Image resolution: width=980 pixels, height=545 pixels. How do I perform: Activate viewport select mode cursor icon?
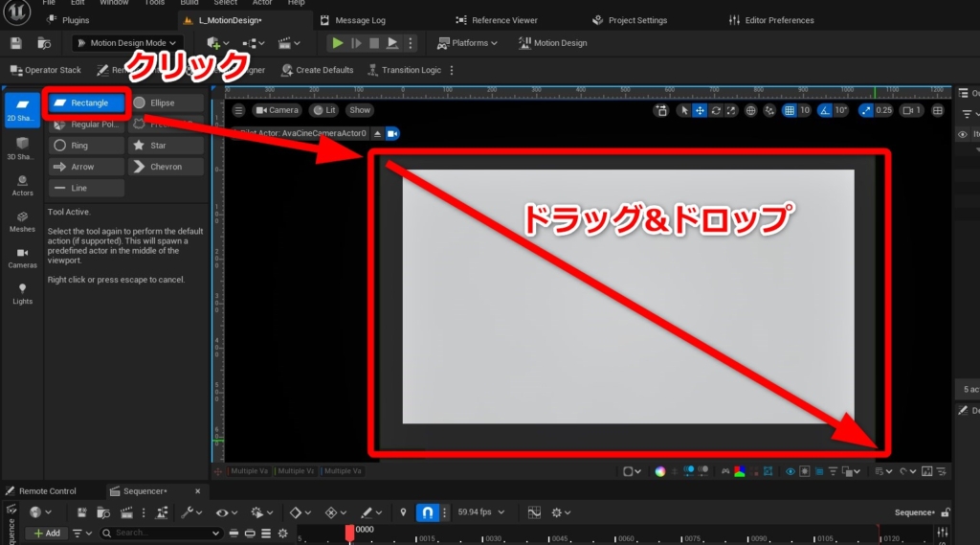click(x=684, y=110)
